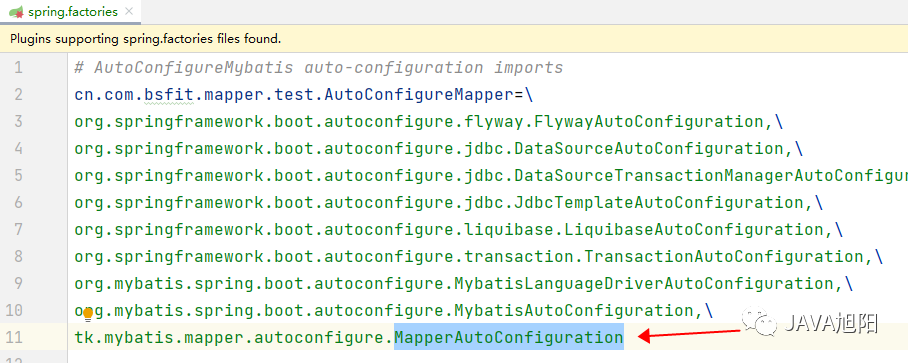
Task: Click on TransactionAutoConfiguration class name
Action: [725, 256]
